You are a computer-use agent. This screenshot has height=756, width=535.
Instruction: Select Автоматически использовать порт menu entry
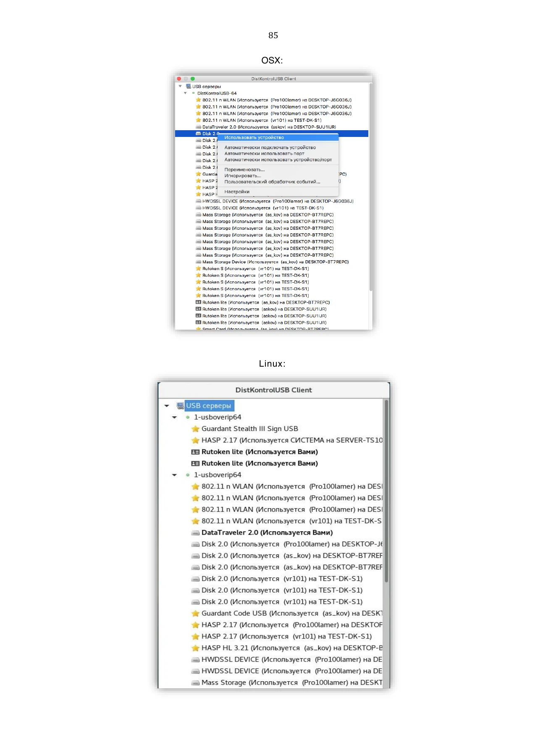click(x=264, y=153)
